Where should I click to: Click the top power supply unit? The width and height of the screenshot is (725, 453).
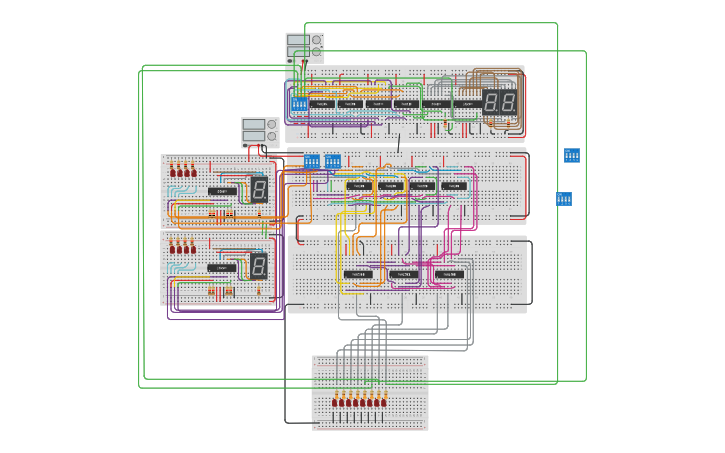click(304, 46)
